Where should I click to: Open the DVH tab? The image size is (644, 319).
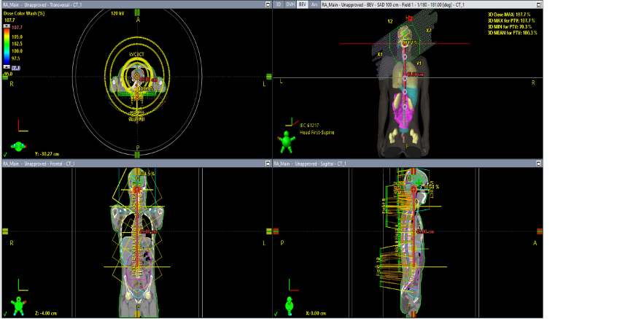[x=290, y=4]
